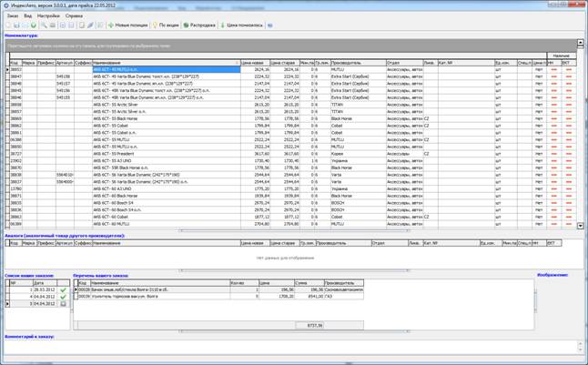
Task: Collapse all rows with minus-box icon
Action: [71, 25]
